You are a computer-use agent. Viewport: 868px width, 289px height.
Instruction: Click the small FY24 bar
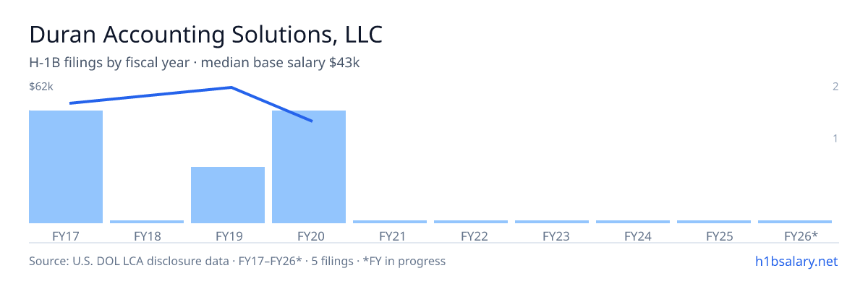click(633, 222)
